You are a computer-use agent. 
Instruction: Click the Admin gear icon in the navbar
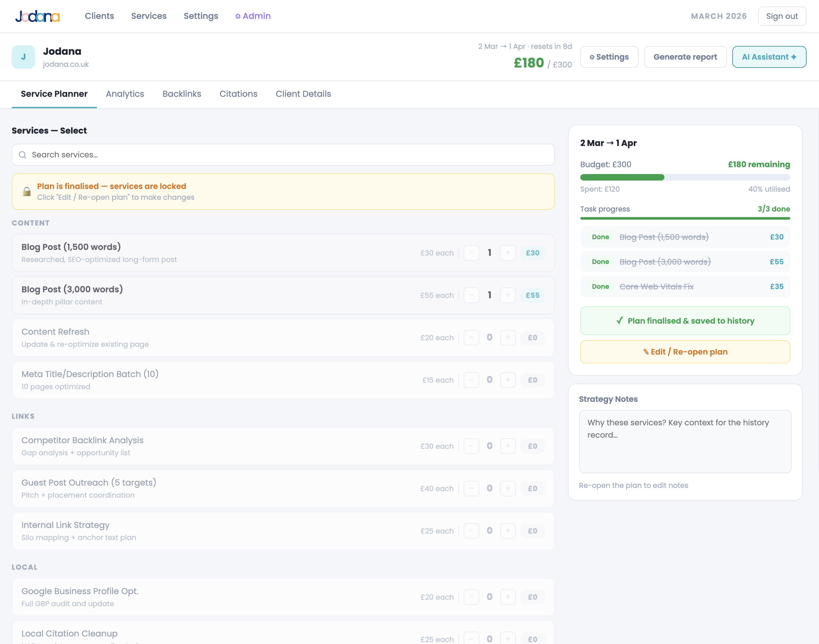(x=238, y=16)
